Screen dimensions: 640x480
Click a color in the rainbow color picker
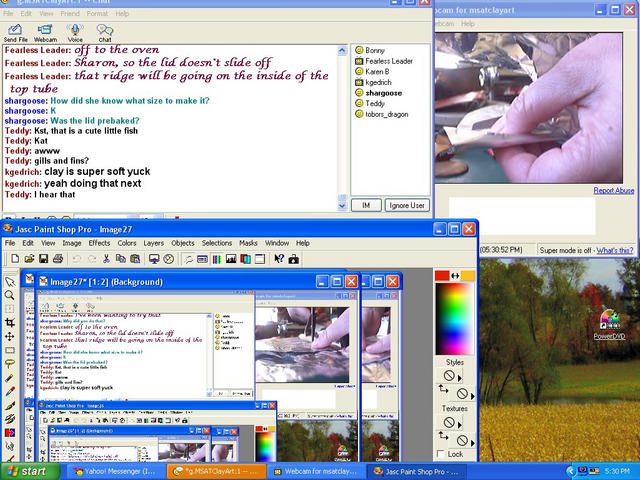(454, 318)
